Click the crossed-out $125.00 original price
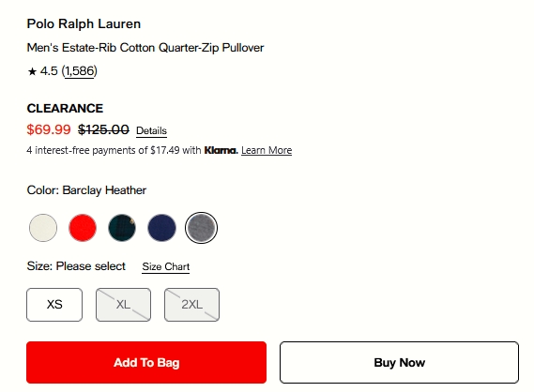Viewport: 534px width, 392px height. pyautogui.click(x=103, y=129)
